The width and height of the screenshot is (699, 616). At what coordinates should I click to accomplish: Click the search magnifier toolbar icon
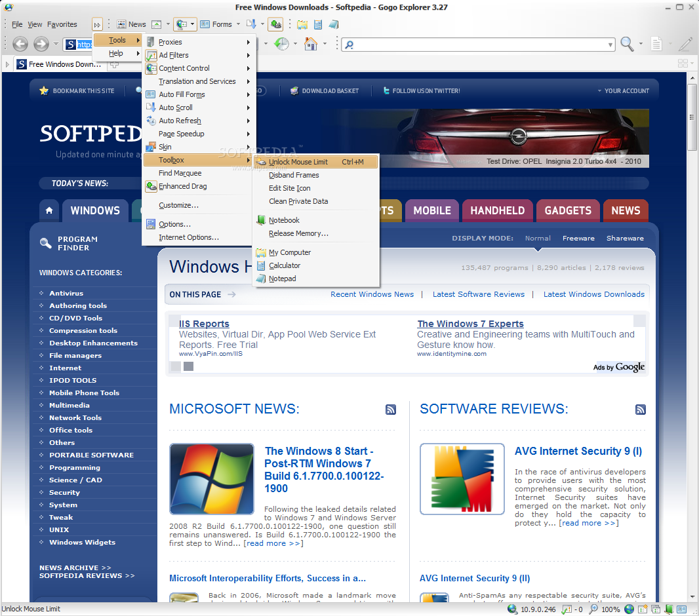628,44
